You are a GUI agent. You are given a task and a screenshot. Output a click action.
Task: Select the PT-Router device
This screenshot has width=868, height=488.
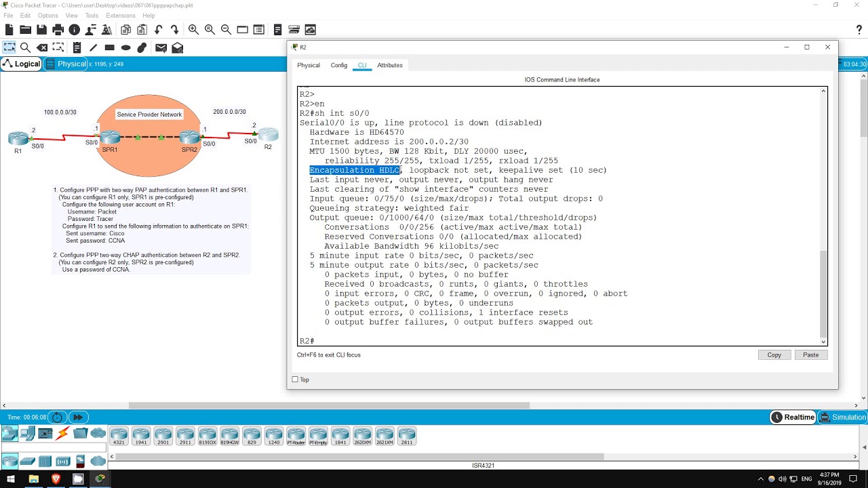point(296,436)
